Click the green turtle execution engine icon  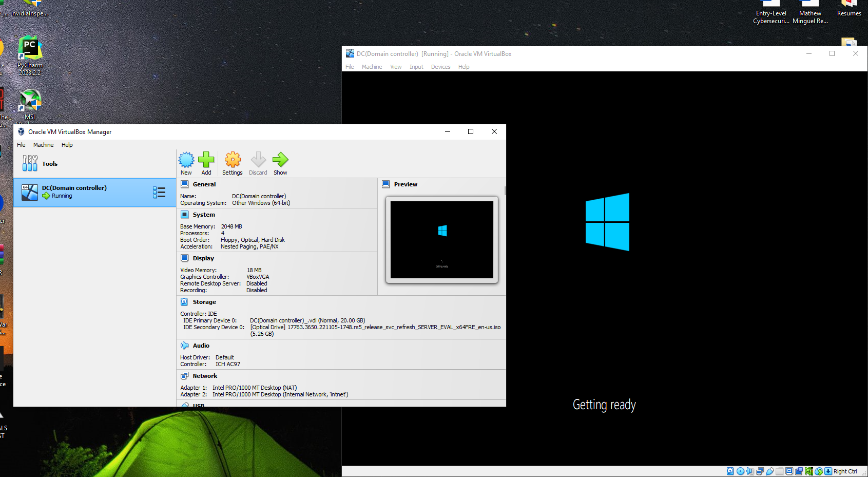[x=809, y=471]
